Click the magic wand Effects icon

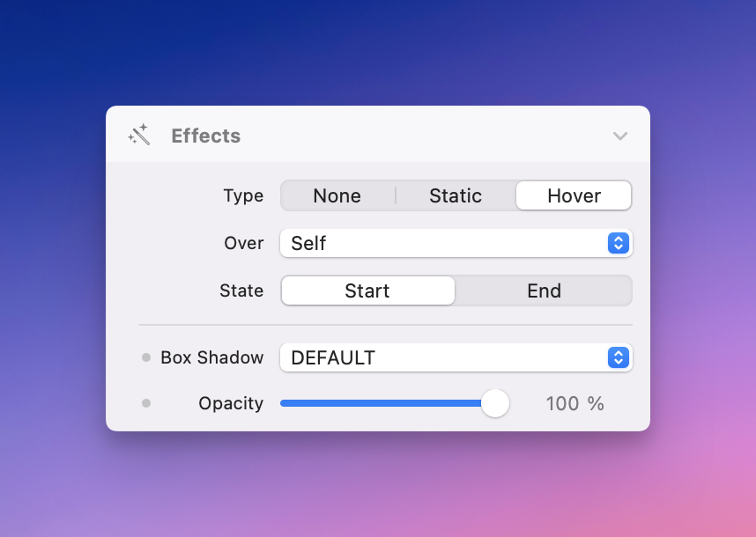coord(139,136)
